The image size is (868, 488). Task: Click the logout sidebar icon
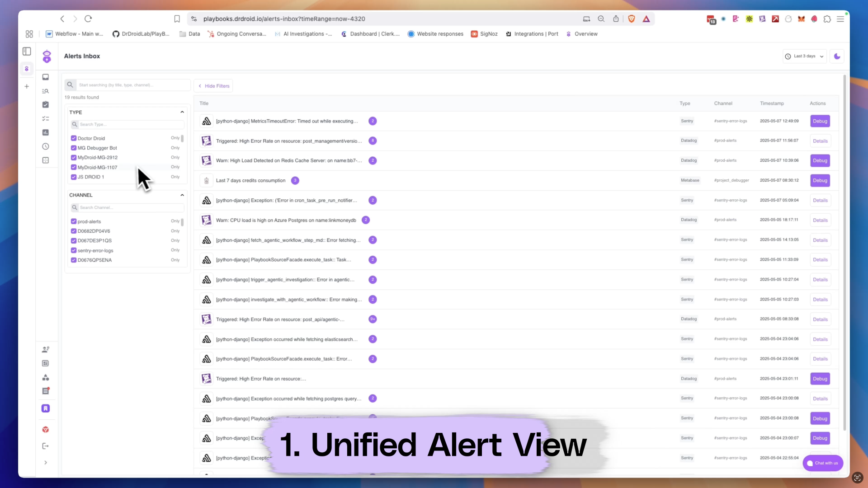point(46,446)
